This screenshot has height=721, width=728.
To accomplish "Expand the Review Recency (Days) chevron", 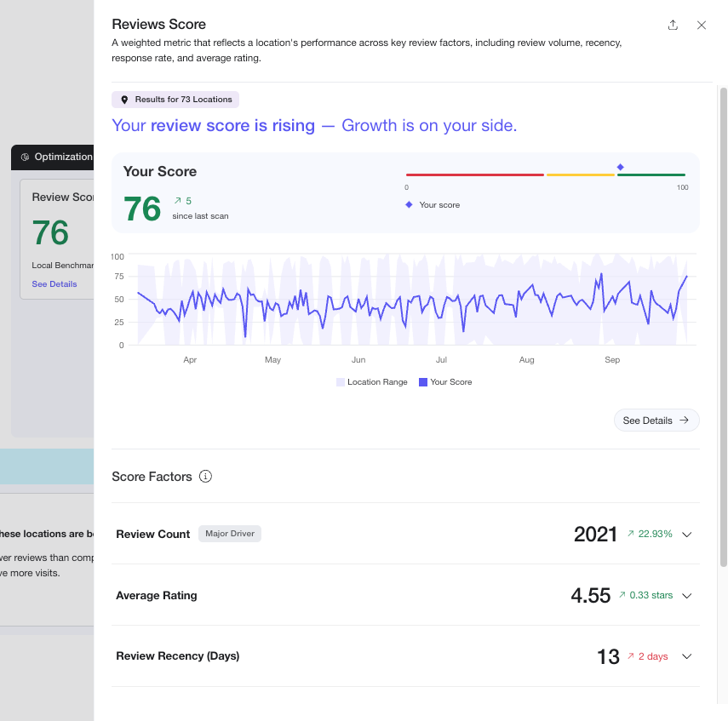I will tap(687, 656).
